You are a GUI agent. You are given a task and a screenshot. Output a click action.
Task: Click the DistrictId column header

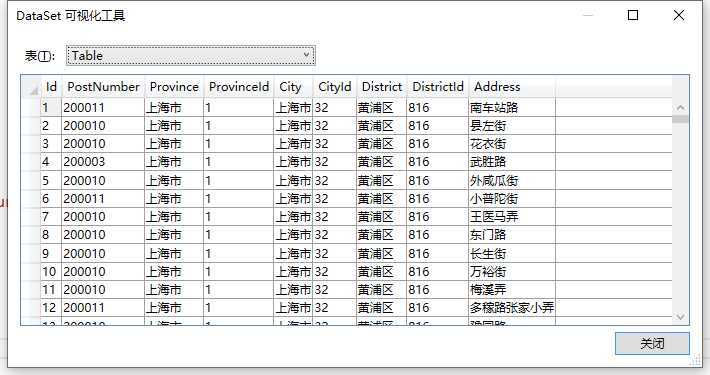coord(437,87)
